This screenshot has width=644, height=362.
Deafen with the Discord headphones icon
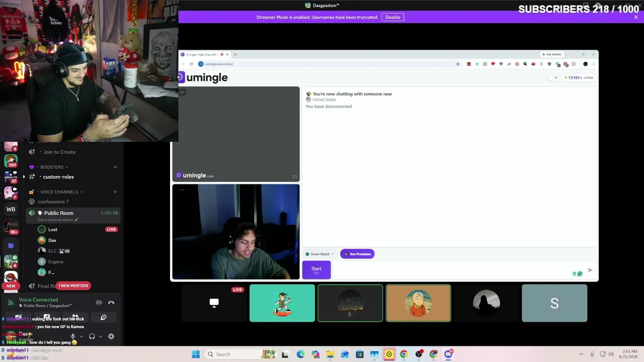(x=92, y=336)
